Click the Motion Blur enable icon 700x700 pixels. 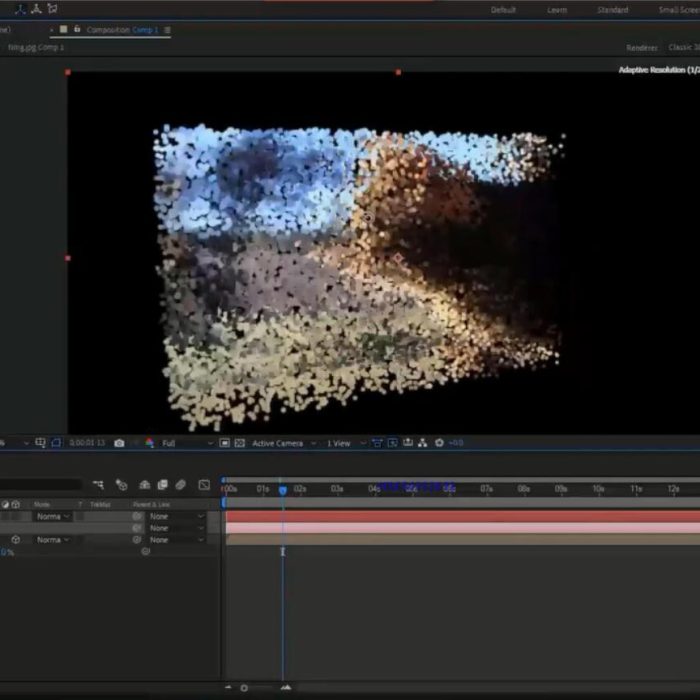point(180,485)
